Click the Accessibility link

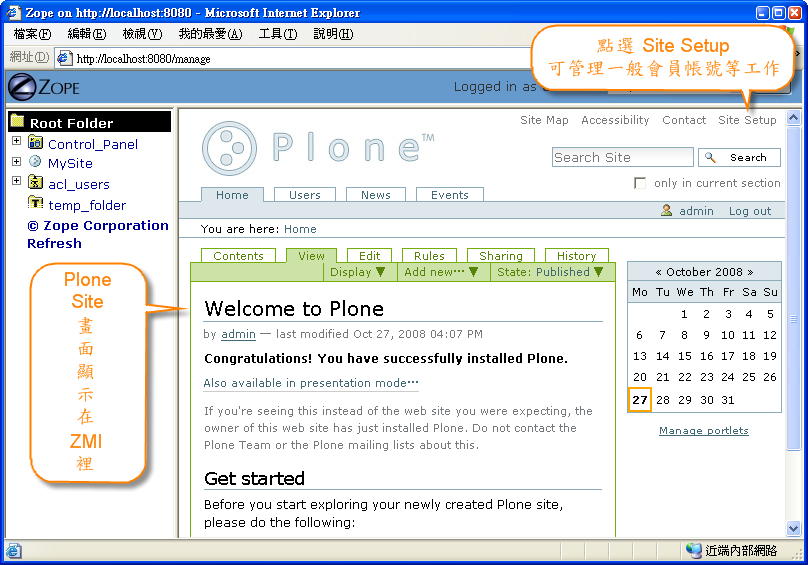(x=615, y=120)
